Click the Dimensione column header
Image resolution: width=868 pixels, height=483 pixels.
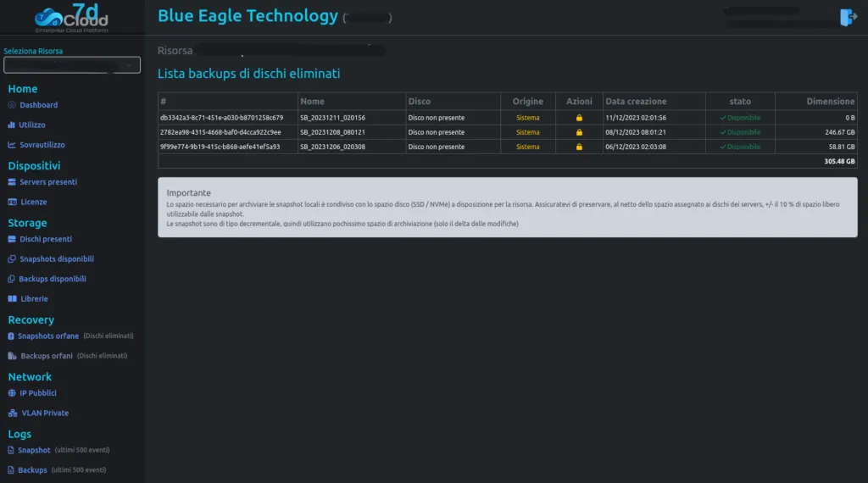tap(830, 101)
